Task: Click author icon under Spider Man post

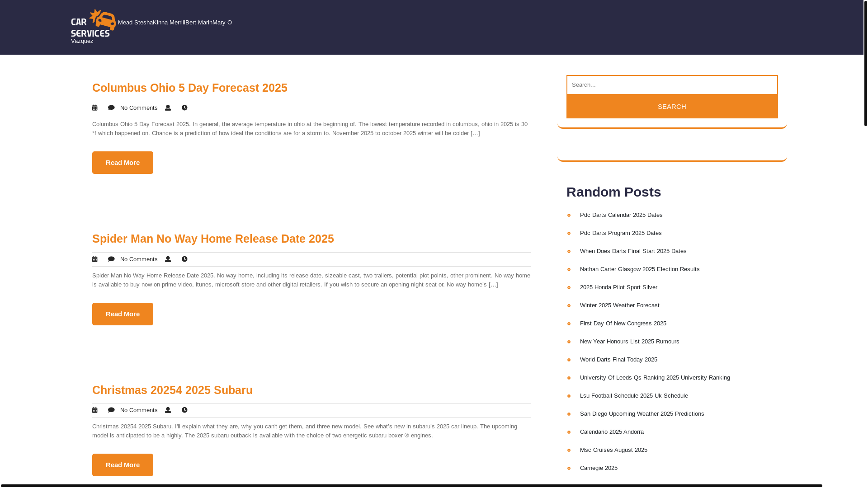Action: click(168, 259)
